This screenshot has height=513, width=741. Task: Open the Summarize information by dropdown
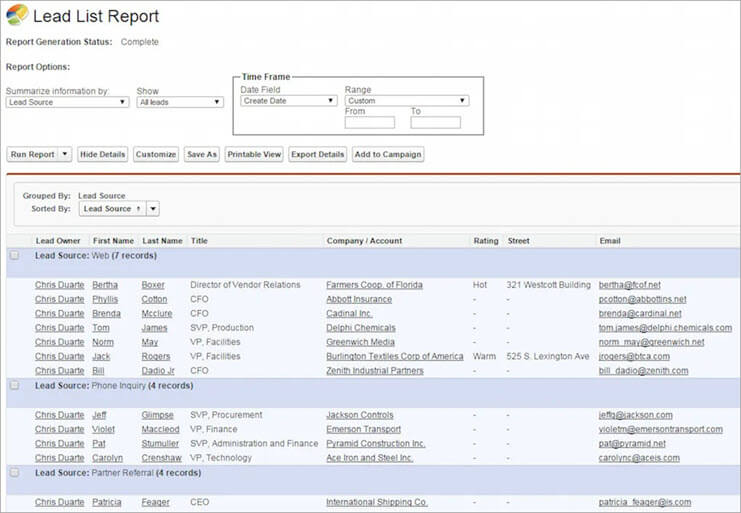68,102
